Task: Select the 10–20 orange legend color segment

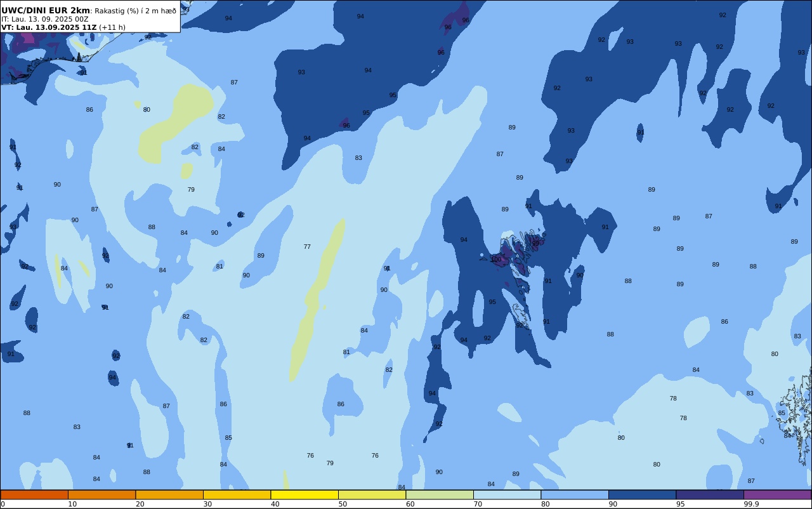Action: coord(101,494)
